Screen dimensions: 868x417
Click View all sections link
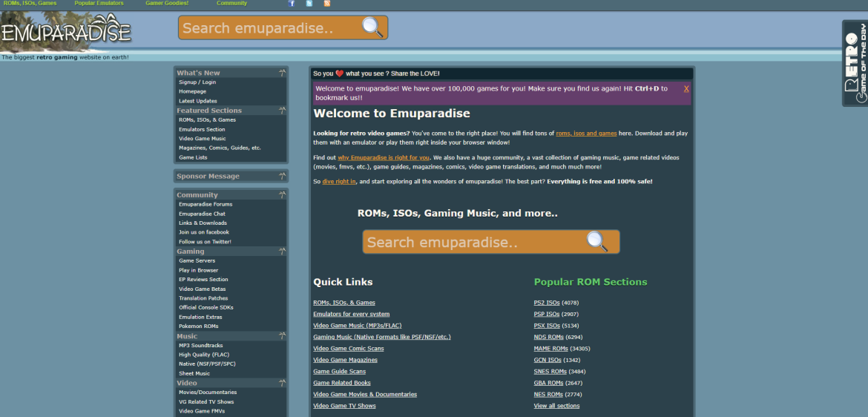click(557, 406)
